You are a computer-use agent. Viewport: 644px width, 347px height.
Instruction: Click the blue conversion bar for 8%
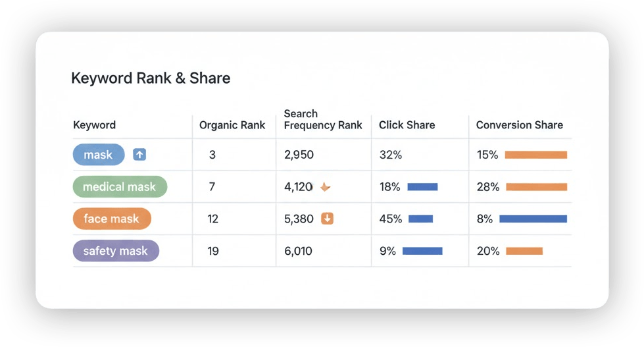533,219
